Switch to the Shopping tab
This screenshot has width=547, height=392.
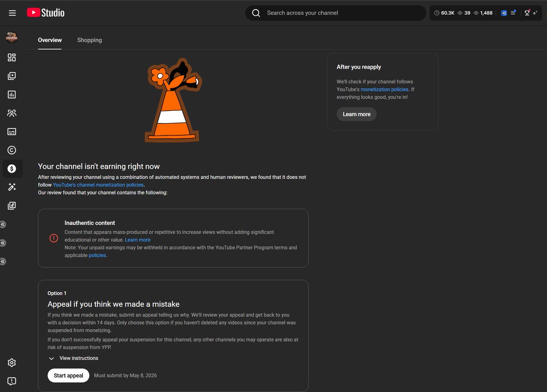[89, 40]
